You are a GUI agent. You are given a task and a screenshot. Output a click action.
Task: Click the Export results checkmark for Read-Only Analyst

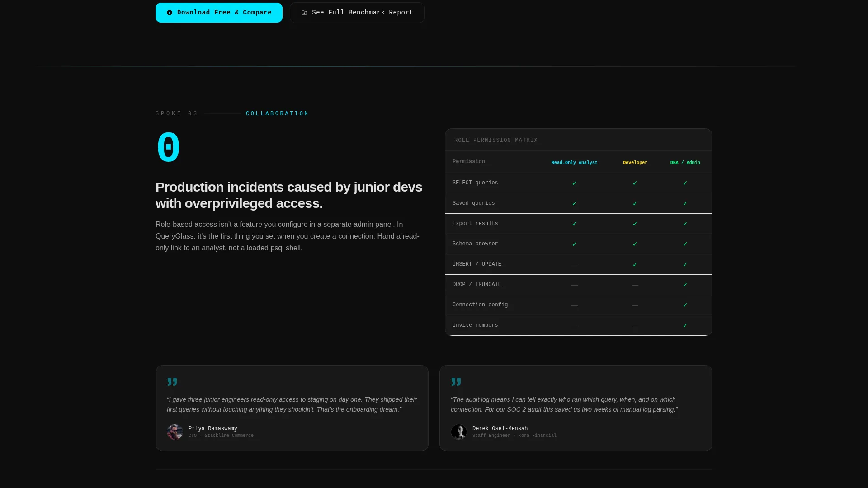[x=574, y=224]
